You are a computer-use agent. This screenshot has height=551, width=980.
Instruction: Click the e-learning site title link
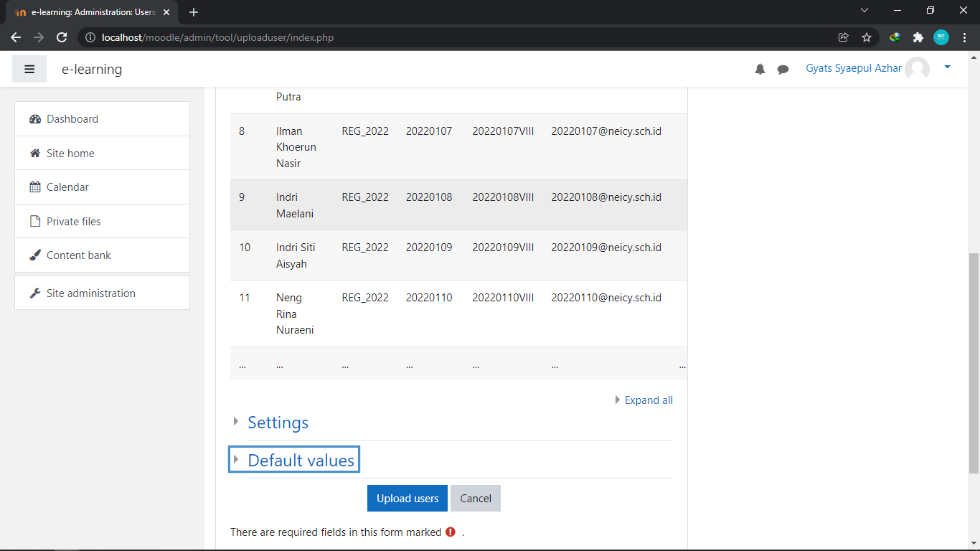point(92,69)
